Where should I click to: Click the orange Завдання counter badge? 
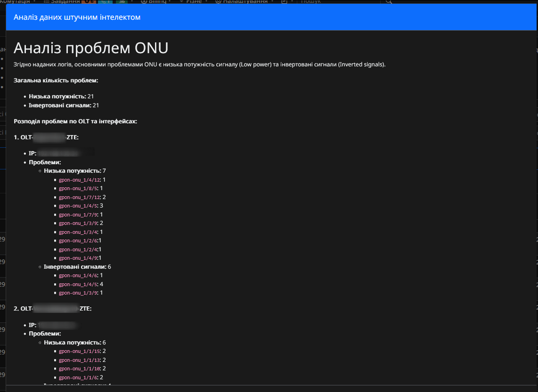(89, 2)
